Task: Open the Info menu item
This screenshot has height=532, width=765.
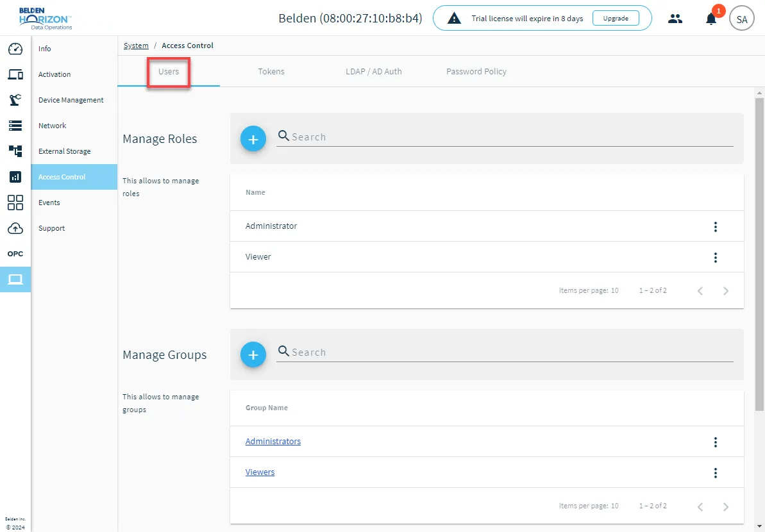Action: point(74,49)
